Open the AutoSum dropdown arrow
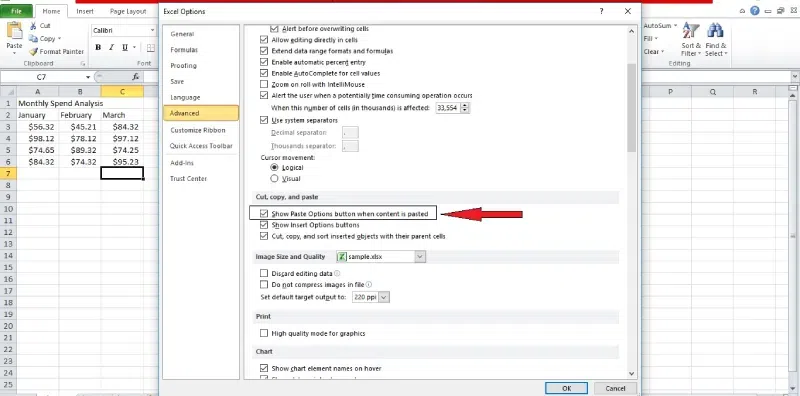Screen dimensions: 800x396 tap(675, 26)
